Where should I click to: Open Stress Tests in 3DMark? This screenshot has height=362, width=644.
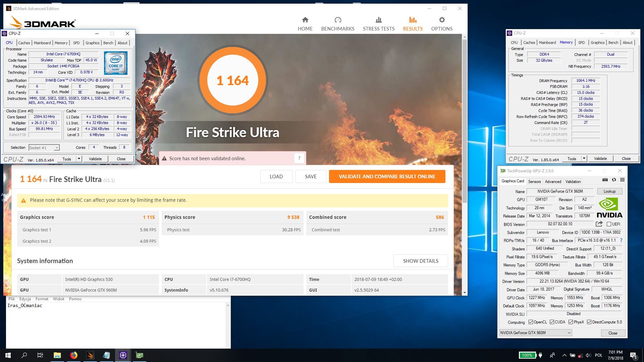[379, 24]
